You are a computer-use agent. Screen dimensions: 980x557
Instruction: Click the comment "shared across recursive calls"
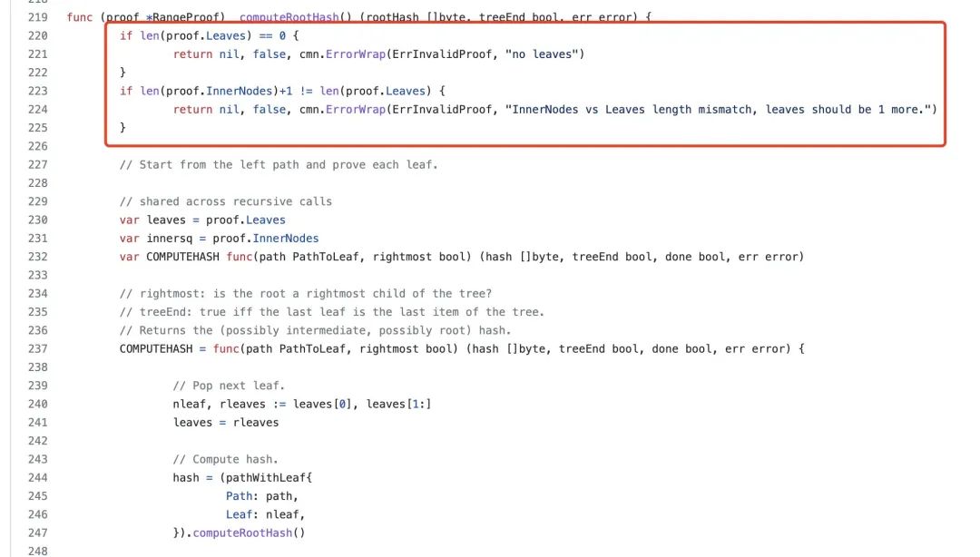[226, 201]
